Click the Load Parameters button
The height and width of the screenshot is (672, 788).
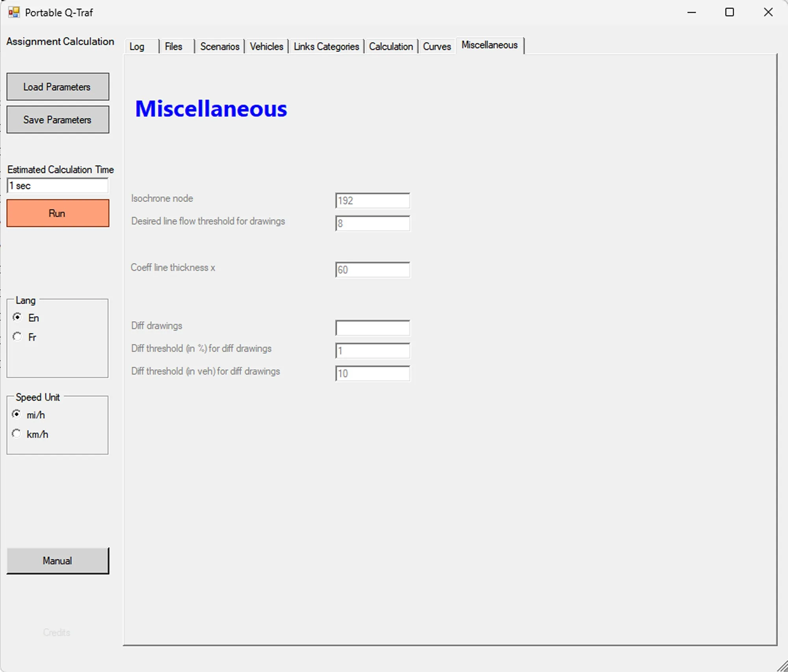coord(58,87)
